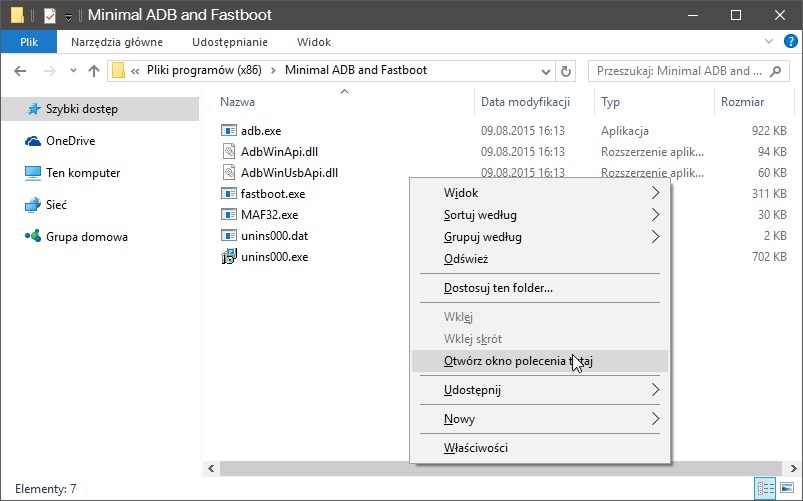Image resolution: width=803 pixels, height=501 pixels.
Task: Click the AdbWinUsbApi.dll file icon
Action: pyautogui.click(x=228, y=173)
